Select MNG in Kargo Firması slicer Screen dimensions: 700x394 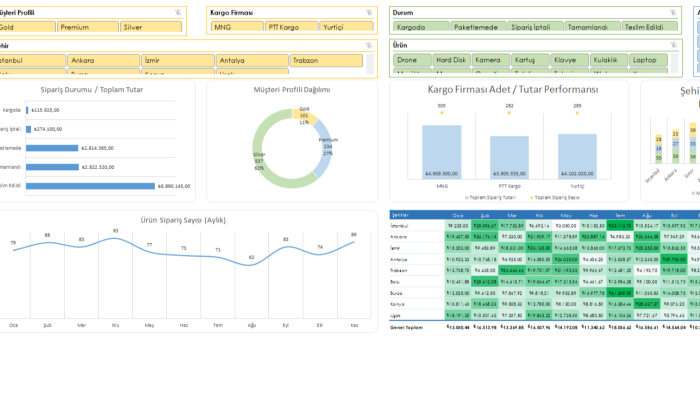237,27
